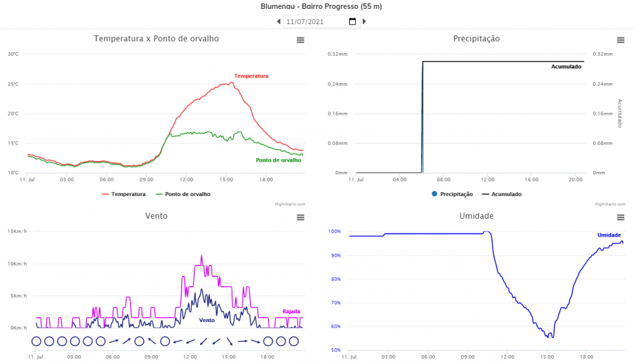Image resolution: width=635 pixels, height=364 pixels.
Task: Open the Temperatura chart hamburger menu
Action: (x=300, y=40)
